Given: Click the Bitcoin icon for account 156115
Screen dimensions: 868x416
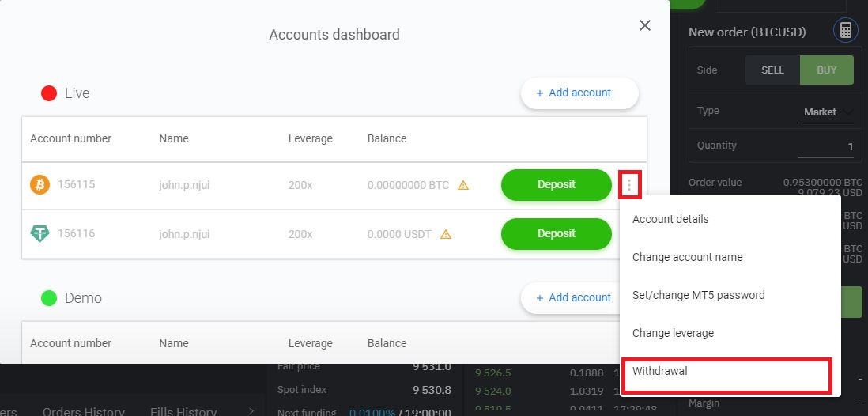Looking at the screenshot, I should 40,185.
